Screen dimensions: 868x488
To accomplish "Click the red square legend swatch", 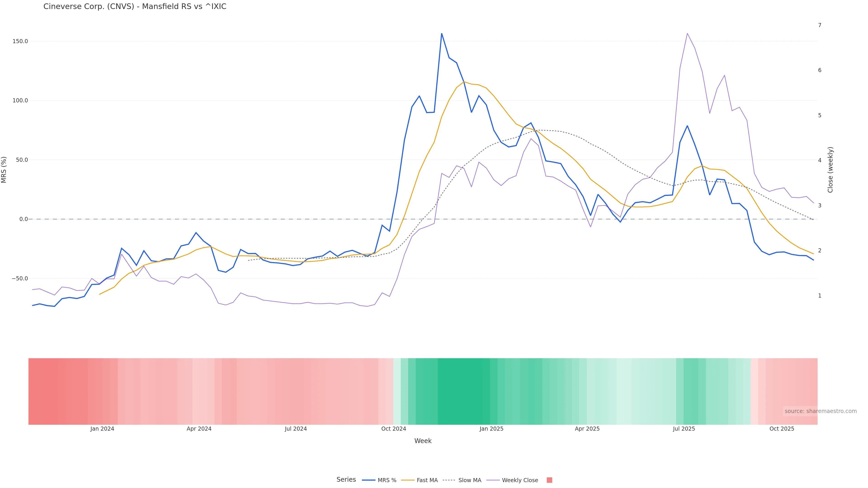I will (549, 480).
